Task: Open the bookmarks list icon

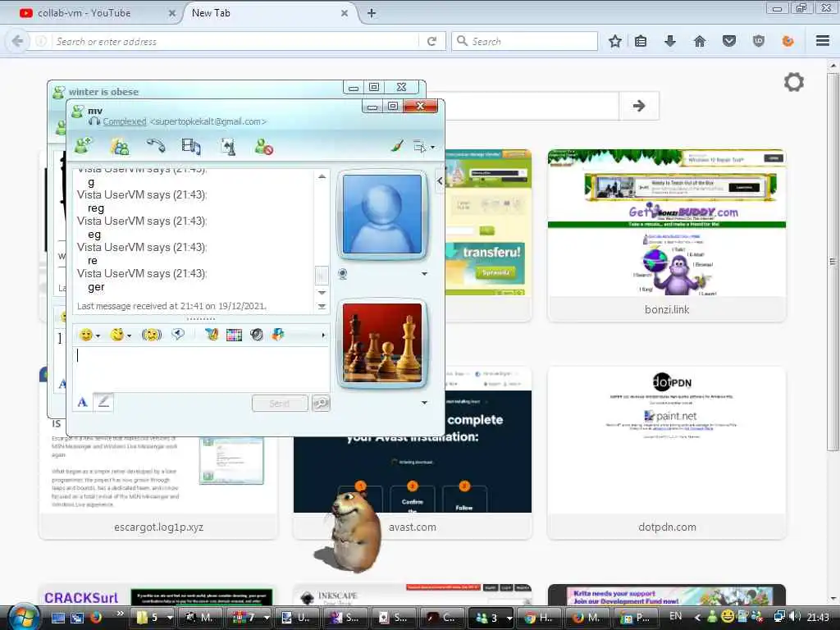Action: pyautogui.click(x=641, y=41)
